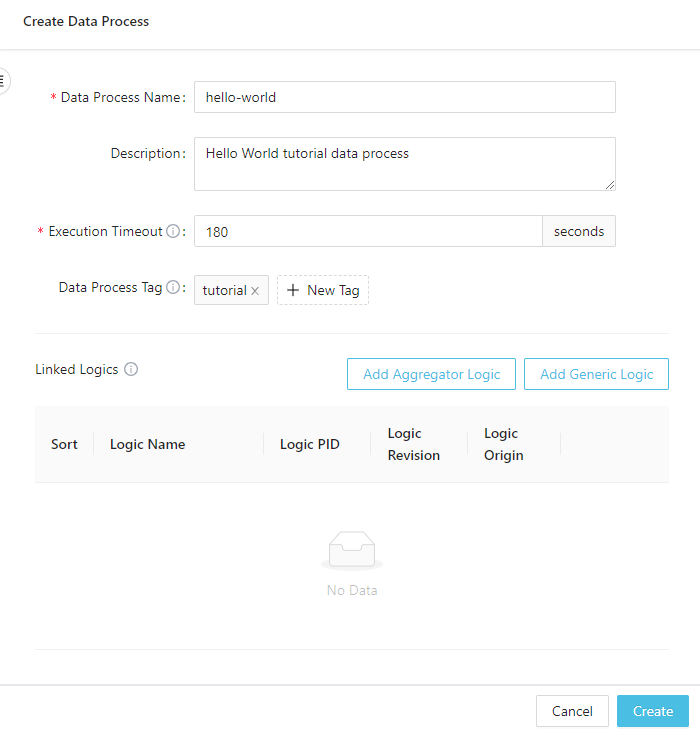Viewport: 700px width, 736px height.
Task: Click the plus New Tag button
Action: (x=323, y=290)
